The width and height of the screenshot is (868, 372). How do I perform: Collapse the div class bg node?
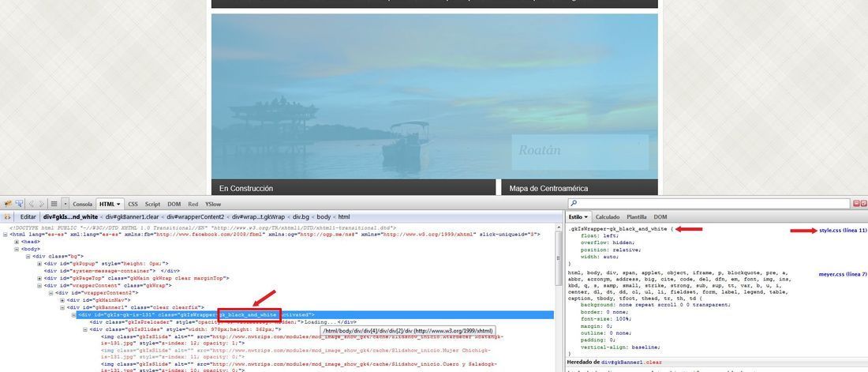[x=28, y=256]
